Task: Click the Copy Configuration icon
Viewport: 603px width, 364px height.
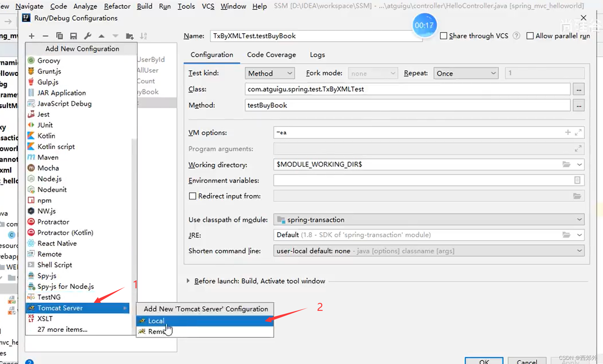Action: pyautogui.click(x=59, y=36)
